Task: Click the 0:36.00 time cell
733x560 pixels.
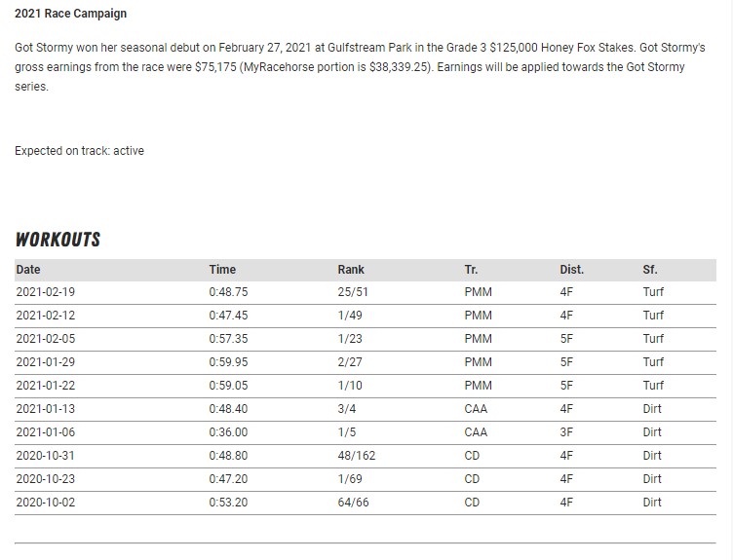Action: tap(228, 432)
